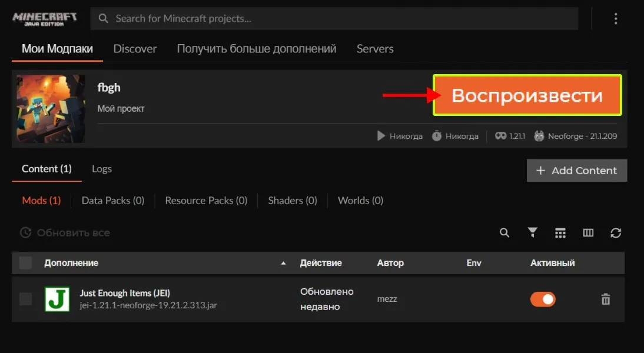Select the Content (1) tab
This screenshot has height=353, width=644.
(x=47, y=169)
